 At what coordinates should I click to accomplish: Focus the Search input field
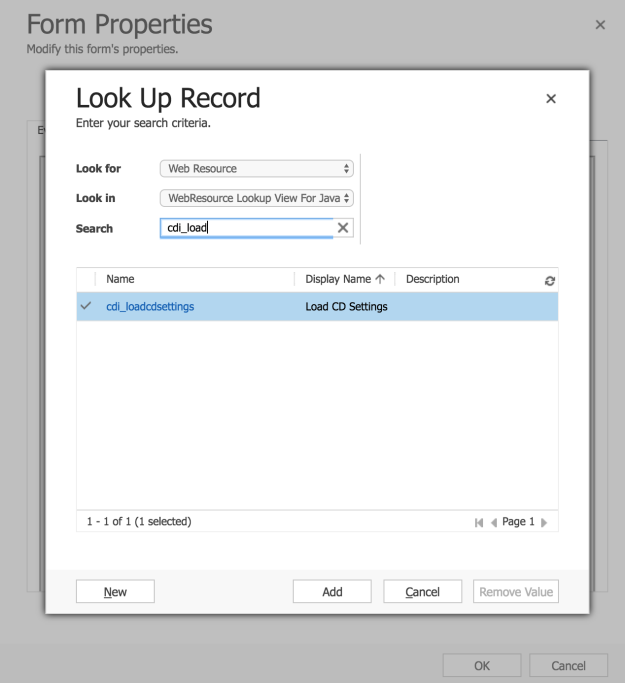click(245, 228)
